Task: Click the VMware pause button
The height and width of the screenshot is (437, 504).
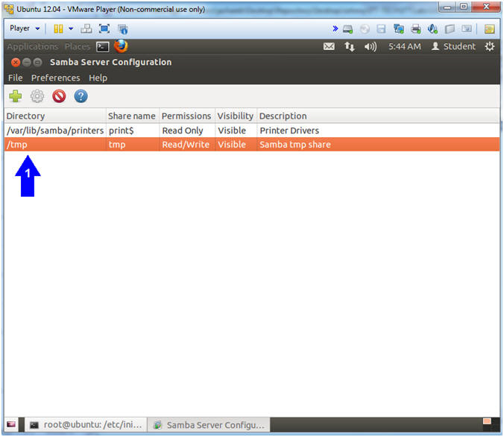Action: coord(58,28)
